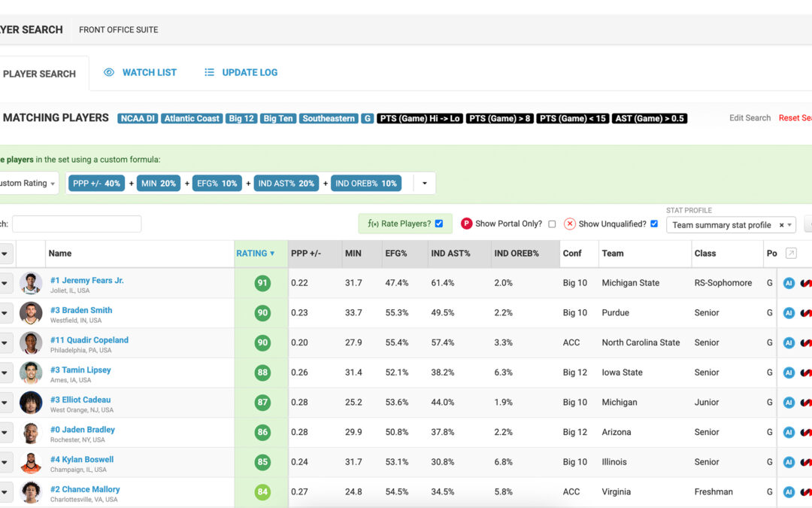The width and height of the screenshot is (812, 508).
Task: Open the FRONT OFFICE SUITE menu item
Action: tap(118, 29)
